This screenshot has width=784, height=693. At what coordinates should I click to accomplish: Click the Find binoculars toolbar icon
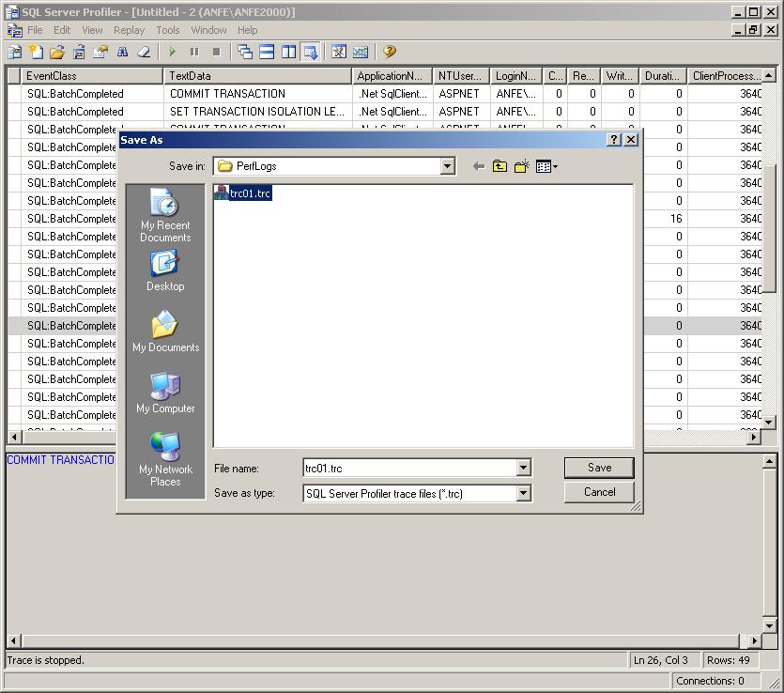coord(122,53)
